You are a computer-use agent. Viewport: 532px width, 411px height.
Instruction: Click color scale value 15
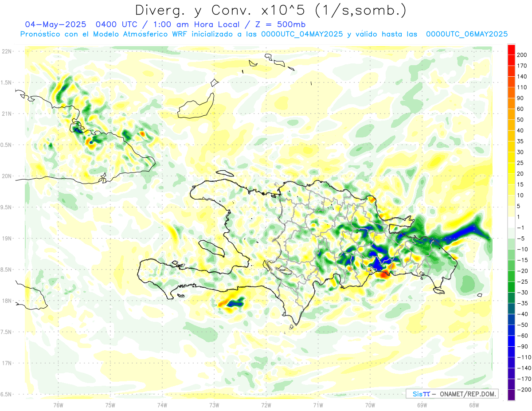(520, 184)
